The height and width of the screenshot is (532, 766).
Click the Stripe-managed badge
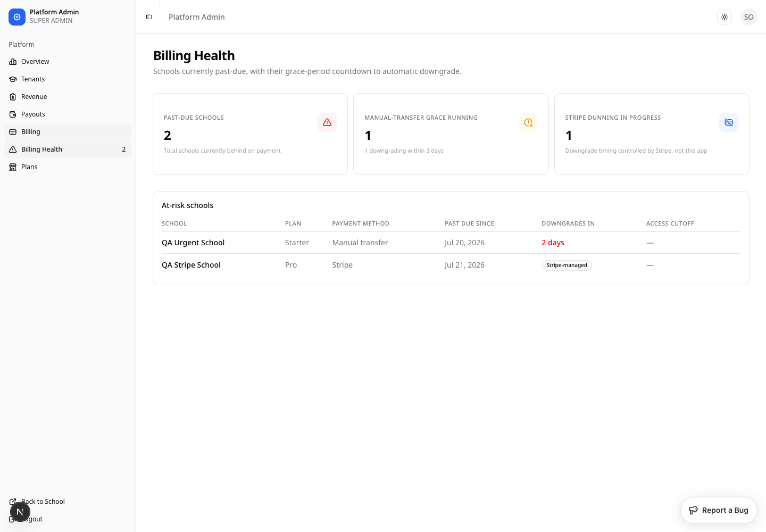(567, 265)
